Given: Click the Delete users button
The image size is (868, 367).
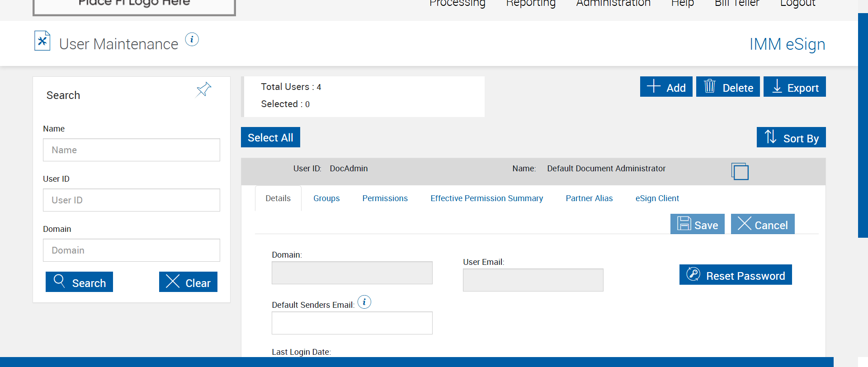Looking at the screenshot, I should (728, 87).
